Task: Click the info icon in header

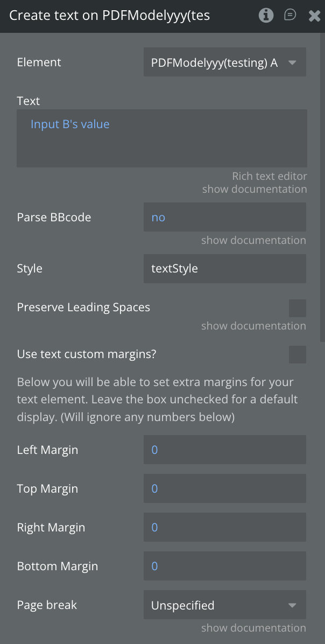Action: click(266, 15)
